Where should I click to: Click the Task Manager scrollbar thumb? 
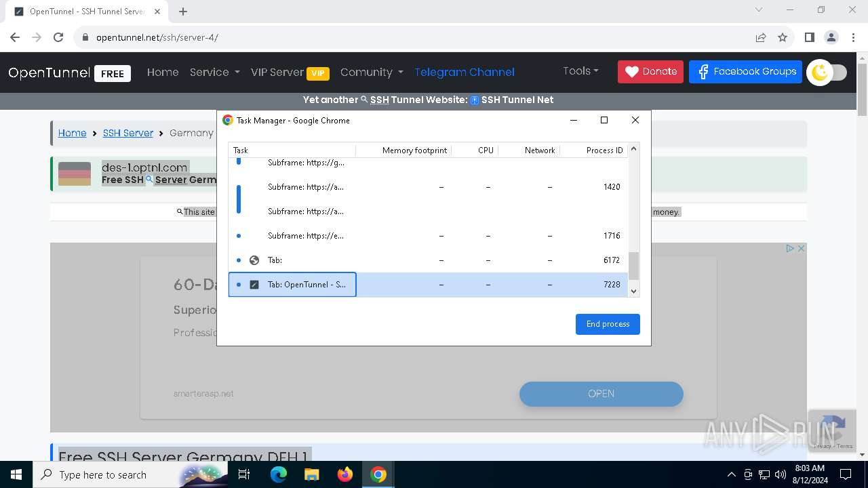click(634, 266)
